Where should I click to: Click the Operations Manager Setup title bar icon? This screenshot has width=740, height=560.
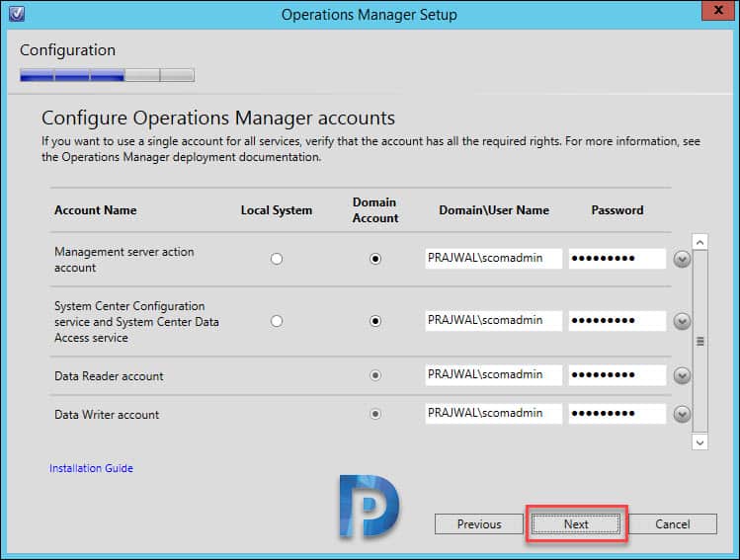pos(17,14)
